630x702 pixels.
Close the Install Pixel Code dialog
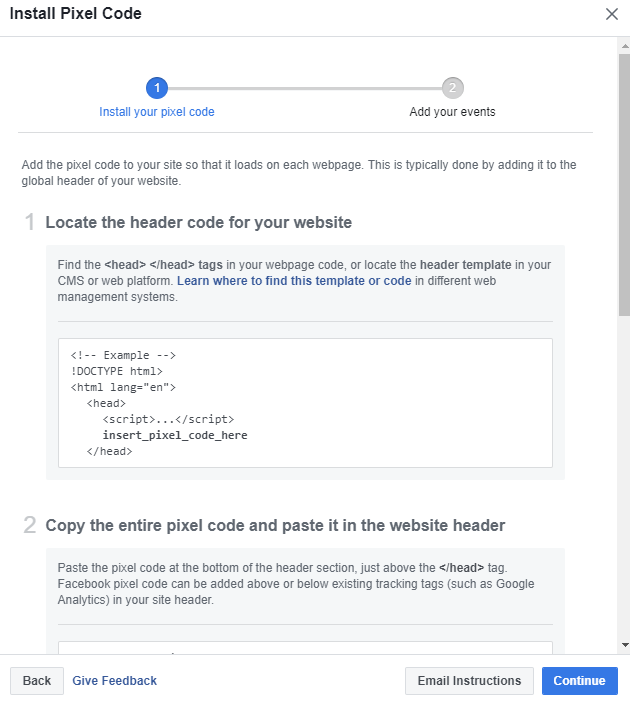pos(612,14)
